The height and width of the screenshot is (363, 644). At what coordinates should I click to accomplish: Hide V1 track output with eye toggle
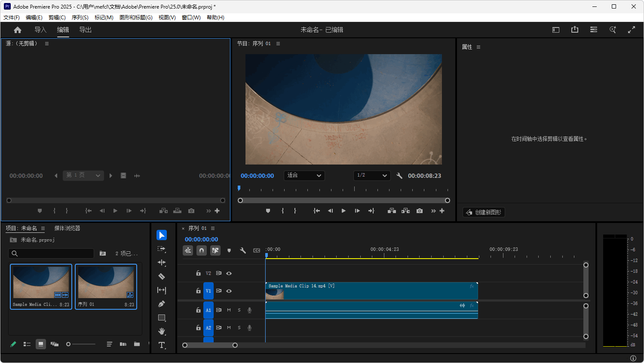click(229, 291)
